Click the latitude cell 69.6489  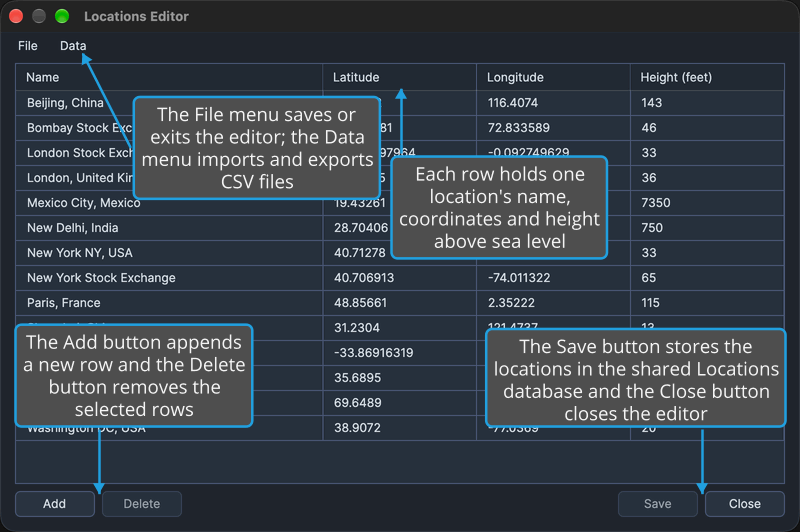tap(399, 403)
